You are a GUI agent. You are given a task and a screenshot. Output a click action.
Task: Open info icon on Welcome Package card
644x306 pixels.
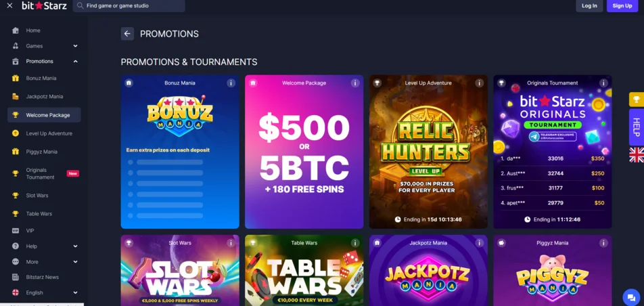355,83
